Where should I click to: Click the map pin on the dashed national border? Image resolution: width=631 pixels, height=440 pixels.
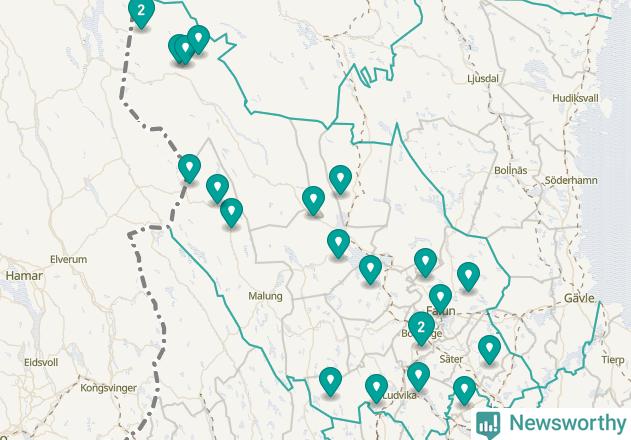pos(189,168)
